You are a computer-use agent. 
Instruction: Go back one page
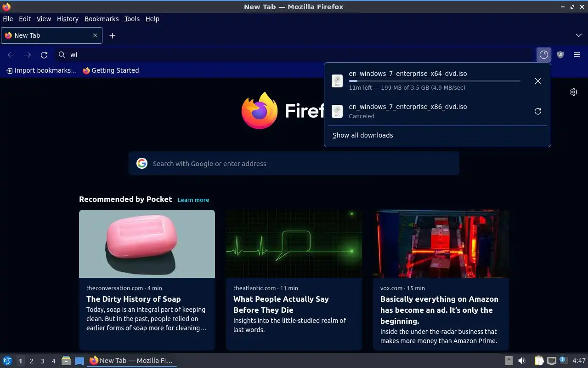11,55
